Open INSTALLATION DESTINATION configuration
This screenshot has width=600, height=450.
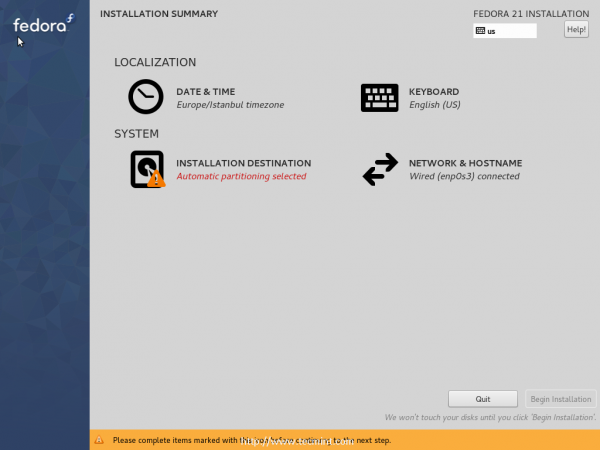coord(243,163)
